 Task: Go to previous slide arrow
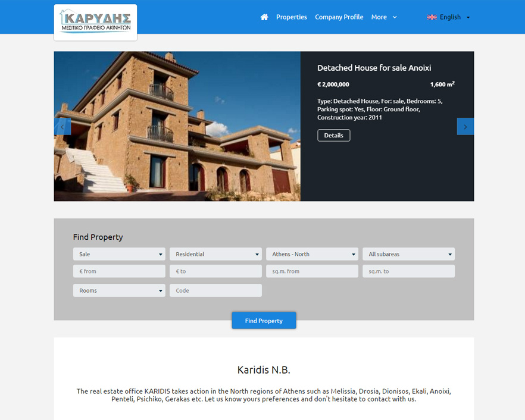[62, 127]
